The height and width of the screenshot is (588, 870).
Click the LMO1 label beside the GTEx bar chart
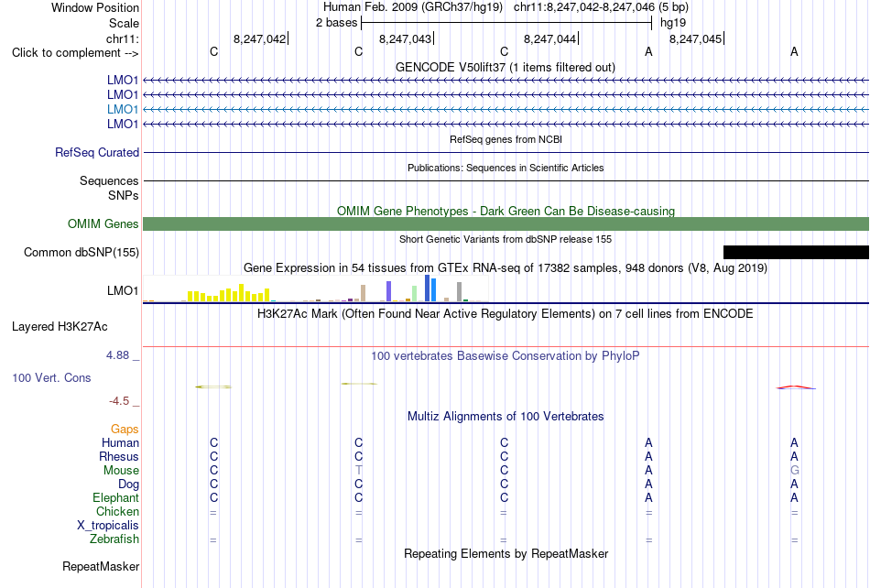(123, 290)
